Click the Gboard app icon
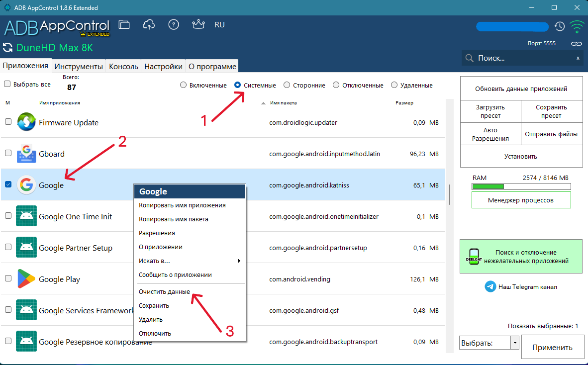 click(x=26, y=154)
